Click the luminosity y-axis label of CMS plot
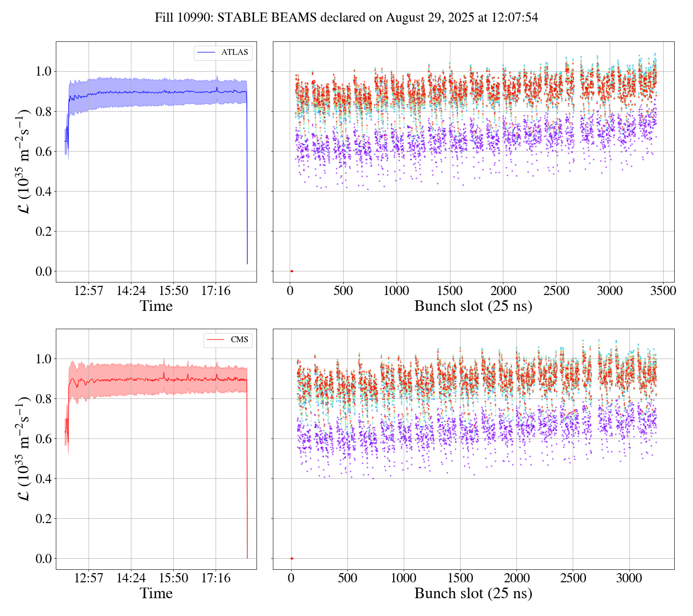 (24, 449)
